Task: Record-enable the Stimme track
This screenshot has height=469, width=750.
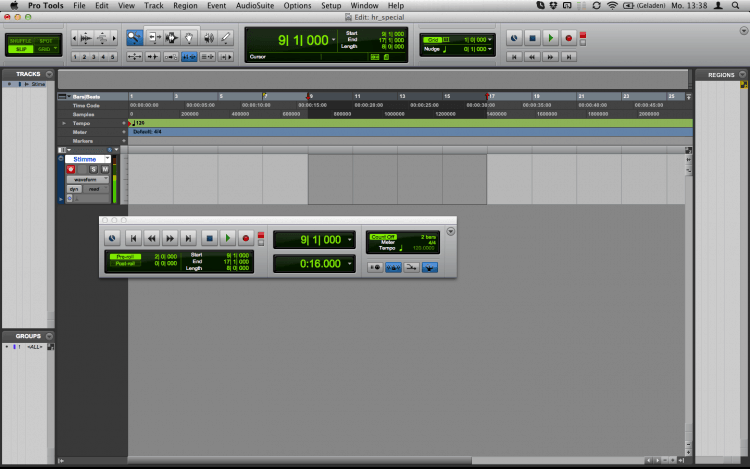Action: coord(71,169)
